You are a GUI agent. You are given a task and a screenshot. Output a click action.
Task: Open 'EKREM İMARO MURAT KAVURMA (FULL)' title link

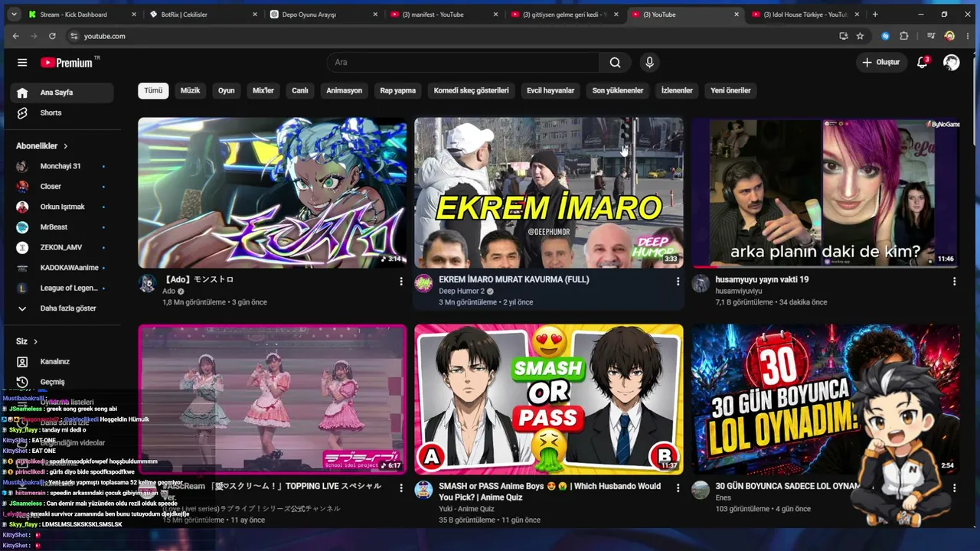point(514,280)
